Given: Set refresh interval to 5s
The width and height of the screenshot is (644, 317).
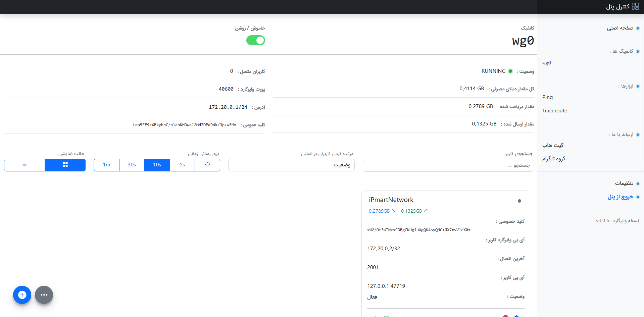Looking at the screenshot, I should coord(182,165).
